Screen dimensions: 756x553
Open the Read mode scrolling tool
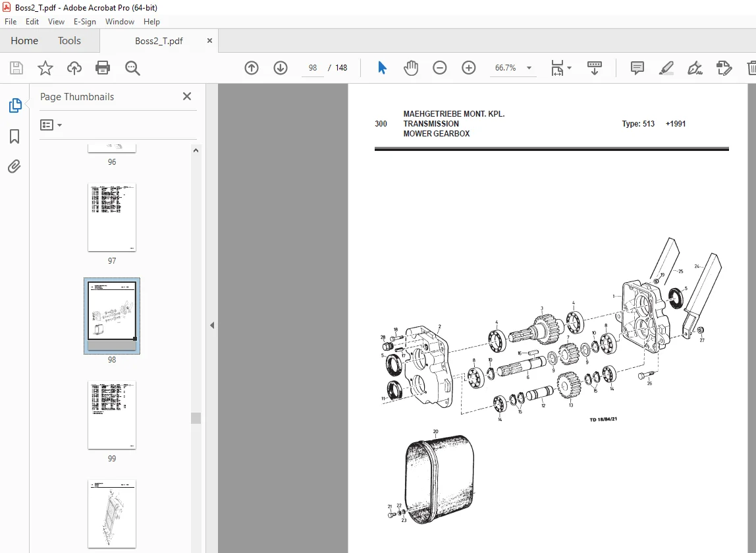[x=595, y=68]
